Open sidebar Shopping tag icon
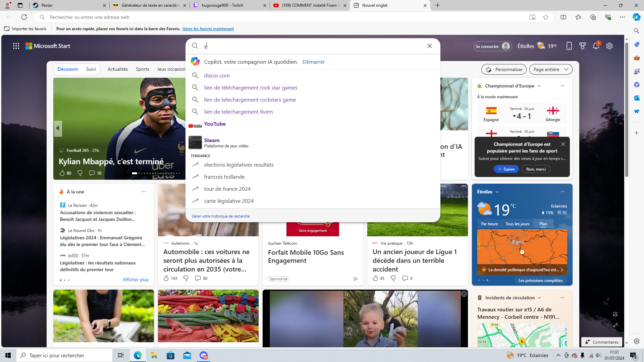 coord(637,44)
